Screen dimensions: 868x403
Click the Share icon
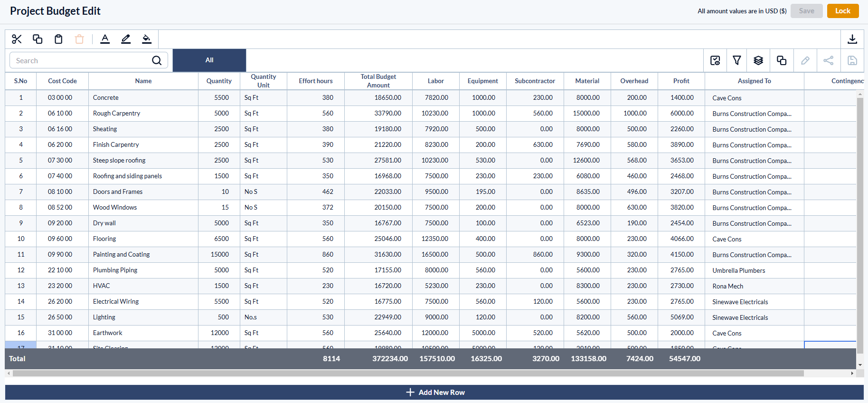[829, 60]
